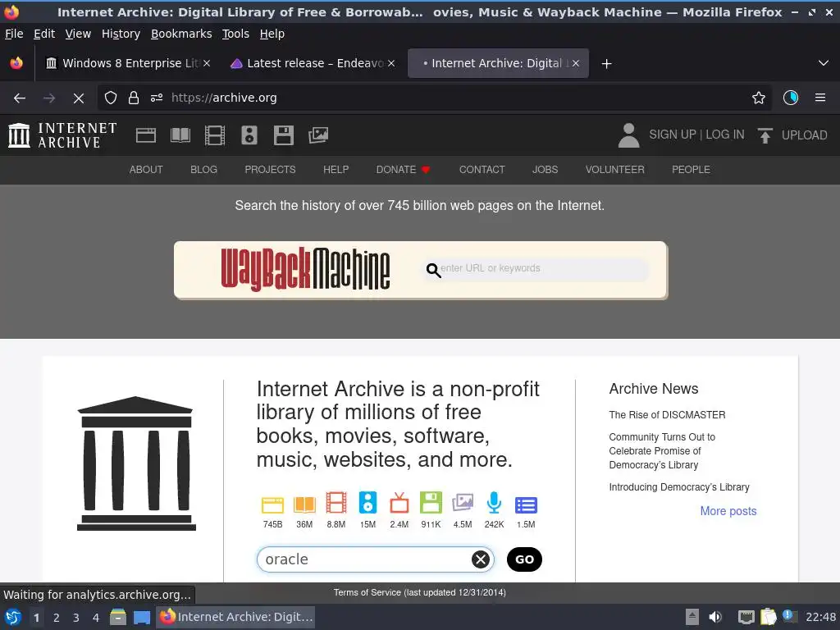Switch to Latest release Endeavour tab
The image size is (840, 630).
313,63
